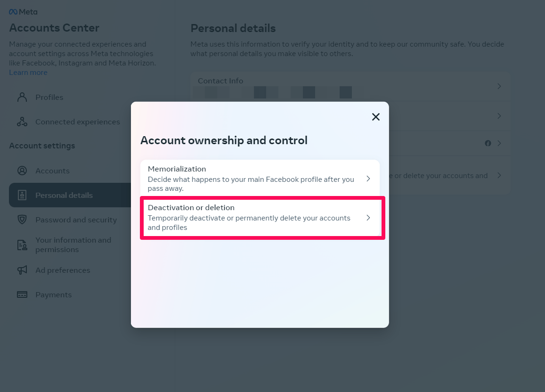Open the Payments settings label
Viewport: 545px width, 392px height.
pos(54,295)
